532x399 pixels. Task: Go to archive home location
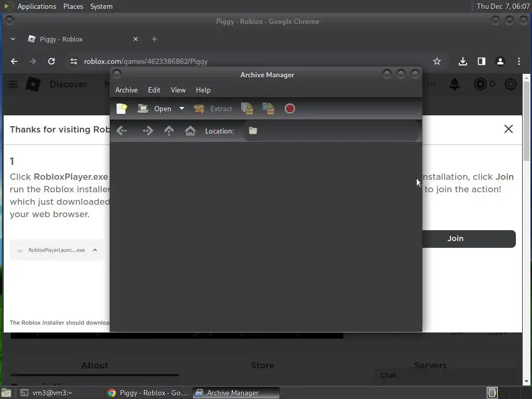190,130
